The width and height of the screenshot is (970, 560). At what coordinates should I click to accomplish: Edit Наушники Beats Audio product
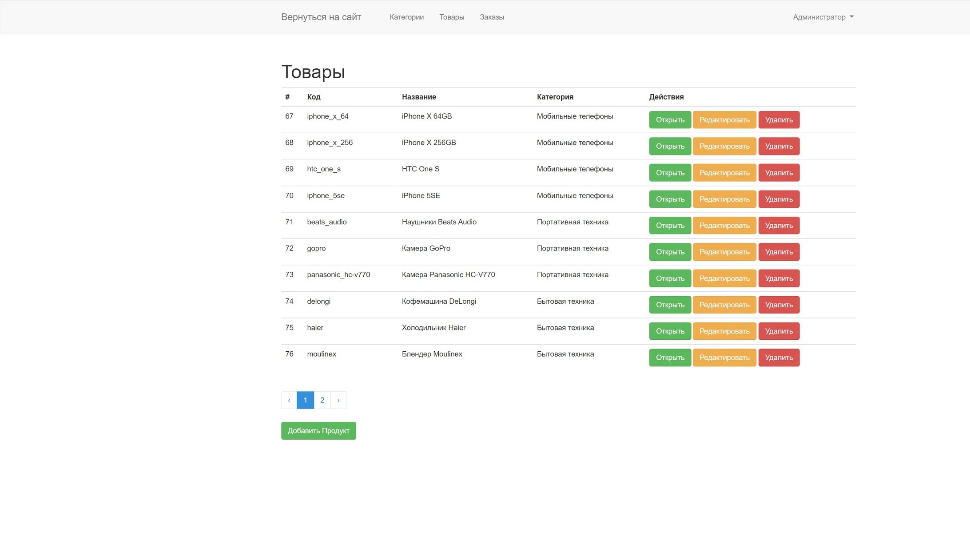(x=724, y=226)
